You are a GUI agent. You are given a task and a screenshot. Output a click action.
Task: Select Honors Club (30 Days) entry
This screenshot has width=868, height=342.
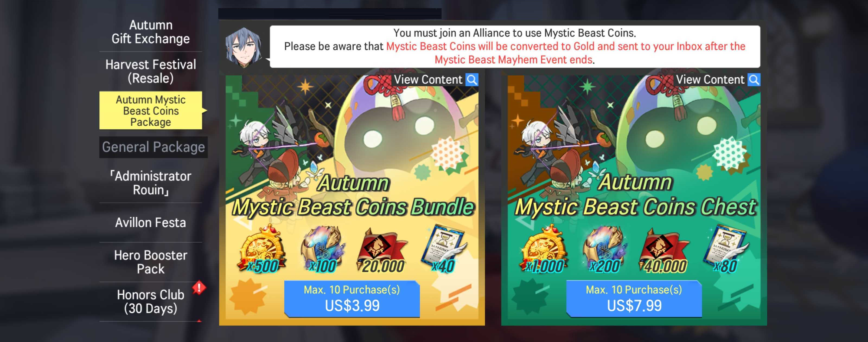151,301
